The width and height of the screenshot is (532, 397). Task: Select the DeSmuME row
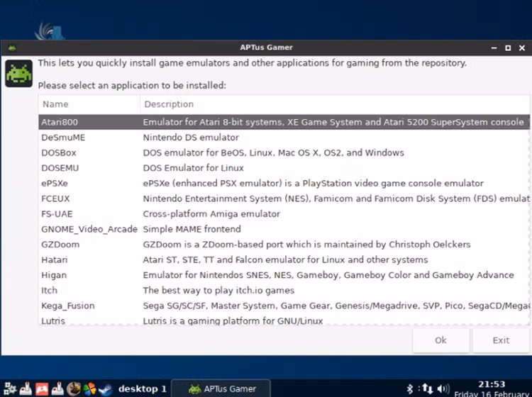click(284, 138)
